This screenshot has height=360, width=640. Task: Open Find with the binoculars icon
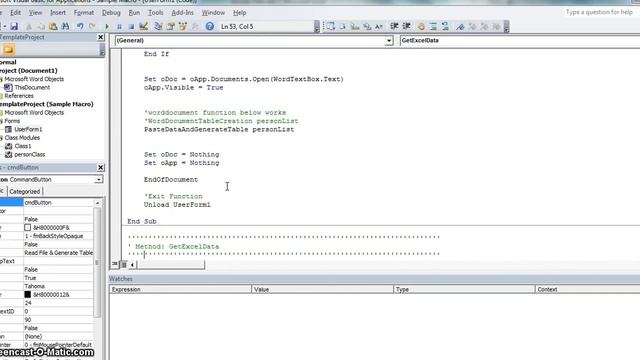[x=65, y=27]
